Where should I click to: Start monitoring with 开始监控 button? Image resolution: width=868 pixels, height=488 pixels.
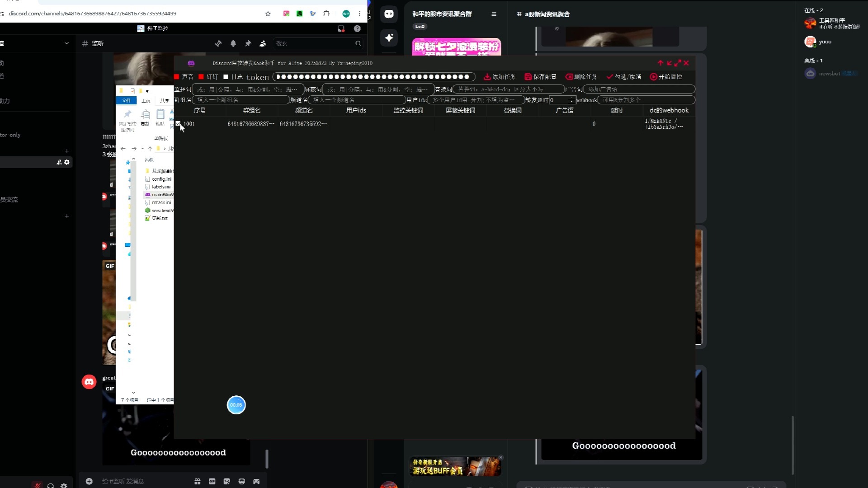point(666,77)
